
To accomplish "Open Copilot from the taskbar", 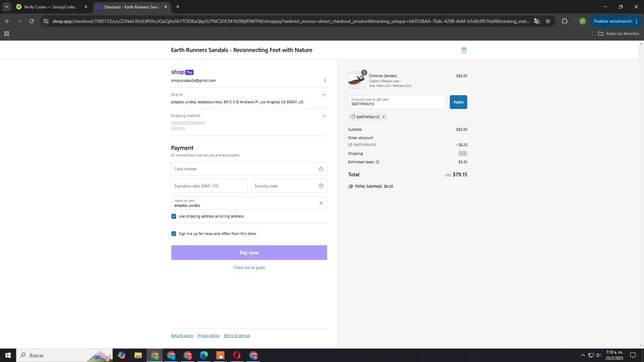I will (122, 356).
